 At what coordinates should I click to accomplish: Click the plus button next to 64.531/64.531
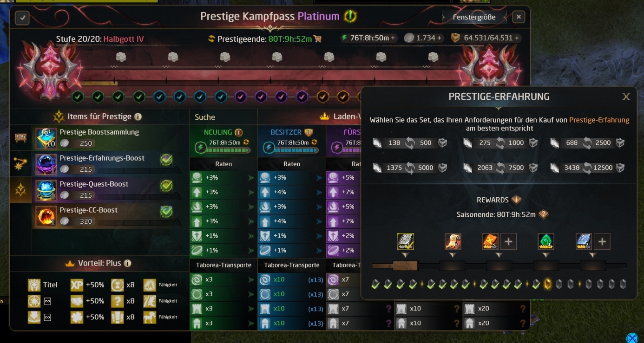coord(516,38)
